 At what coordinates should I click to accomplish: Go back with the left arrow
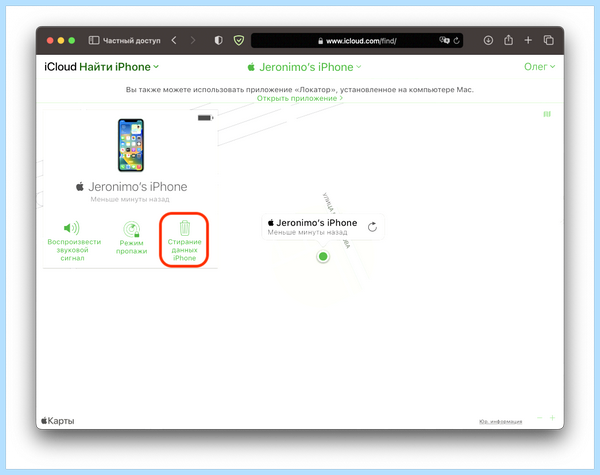click(x=174, y=40)
